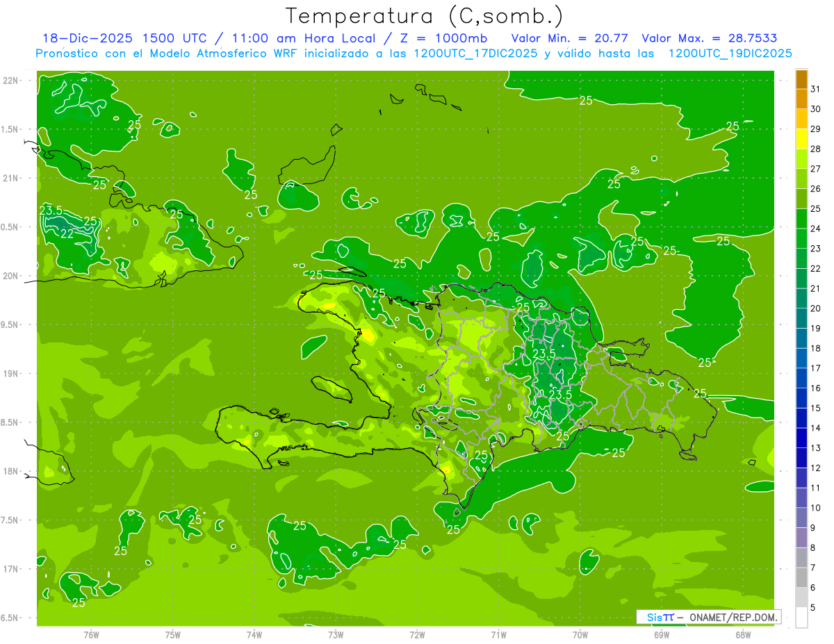Click the "73W" longitude axis label

coord(336,635)
